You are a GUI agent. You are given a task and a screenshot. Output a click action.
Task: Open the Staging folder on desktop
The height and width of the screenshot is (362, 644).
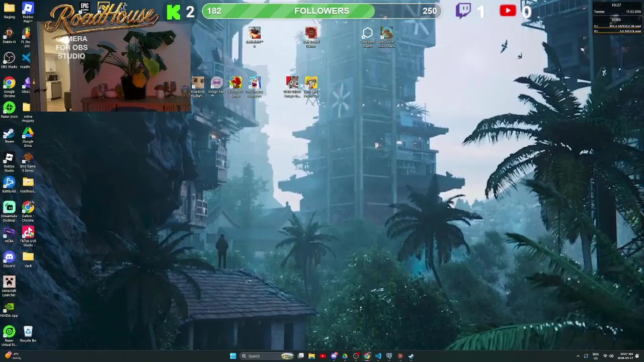tap(9, 11)
